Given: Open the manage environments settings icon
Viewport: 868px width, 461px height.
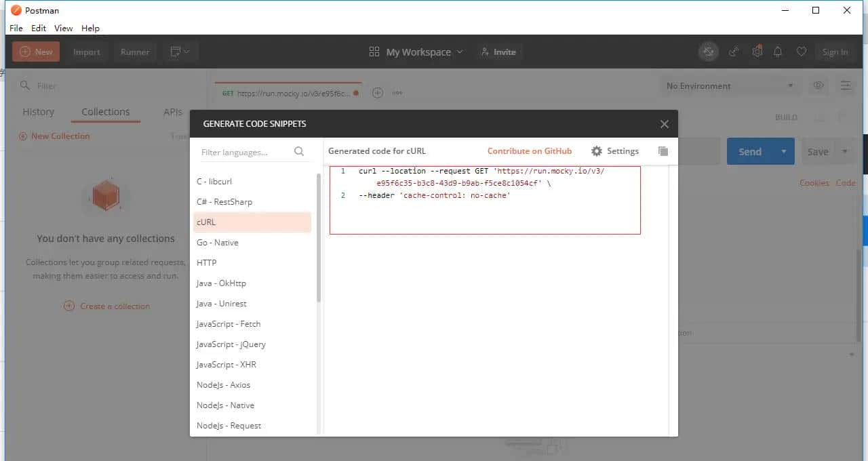Looking at the screenshot, I should pos(846,85).
